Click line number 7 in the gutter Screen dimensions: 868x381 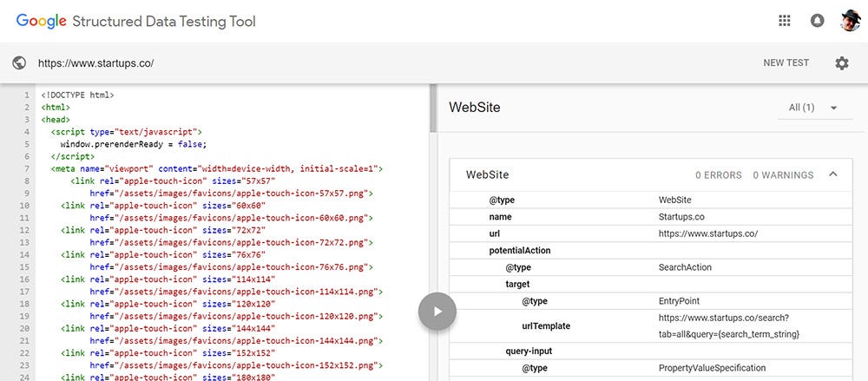pos(27,168)
